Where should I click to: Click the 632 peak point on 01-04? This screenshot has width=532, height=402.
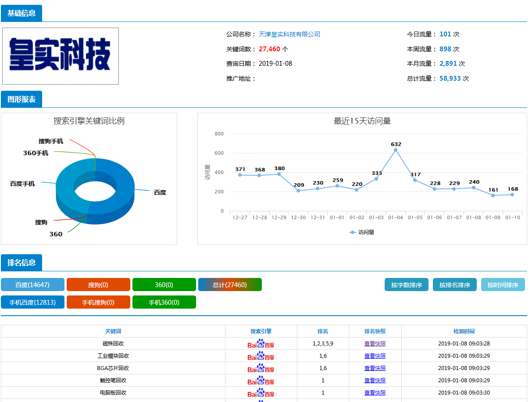tap(396, 150)
